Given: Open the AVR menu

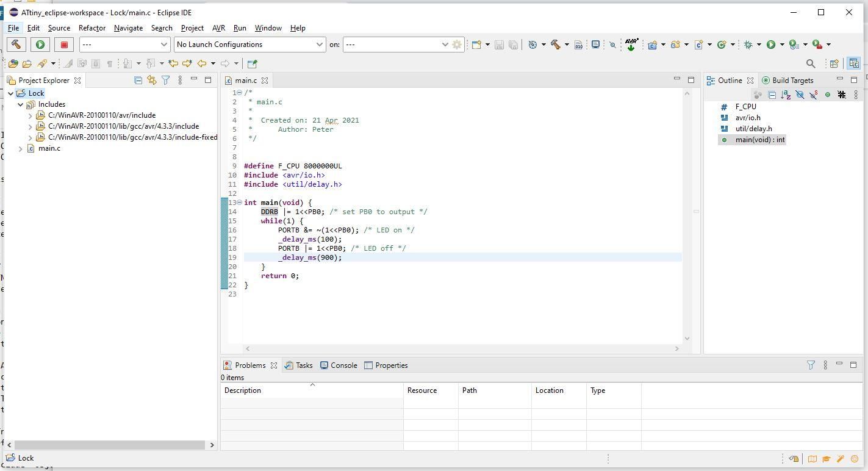Looking at the screenshot, I should (x=218, y=27).
